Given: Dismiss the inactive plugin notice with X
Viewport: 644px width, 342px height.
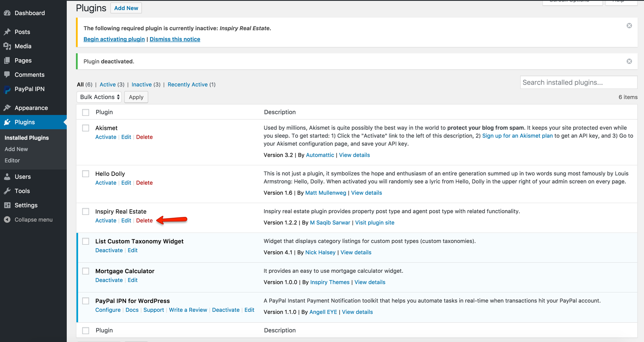Looking at the screenshot, I should pos(629,26).
